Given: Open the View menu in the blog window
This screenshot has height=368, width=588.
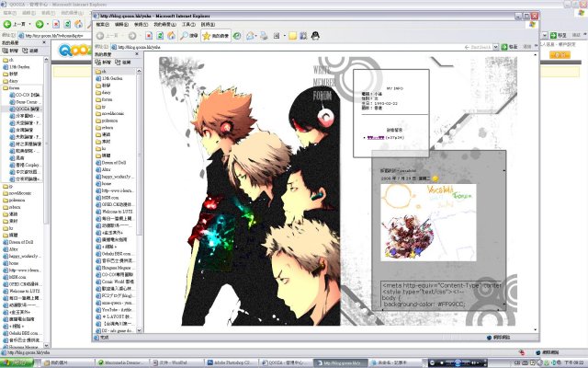Looking at the screenshot, I should [141, 25].
